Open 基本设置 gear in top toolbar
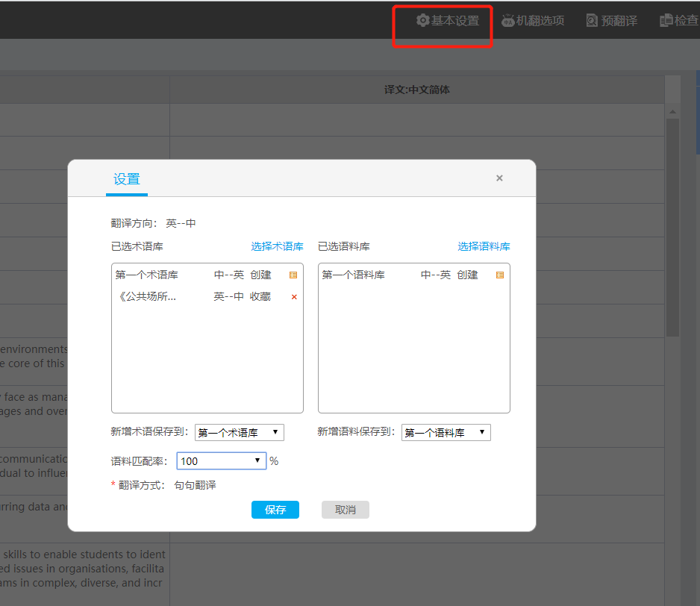The height and width of the screenshot is (606, 700). [448, 21]
